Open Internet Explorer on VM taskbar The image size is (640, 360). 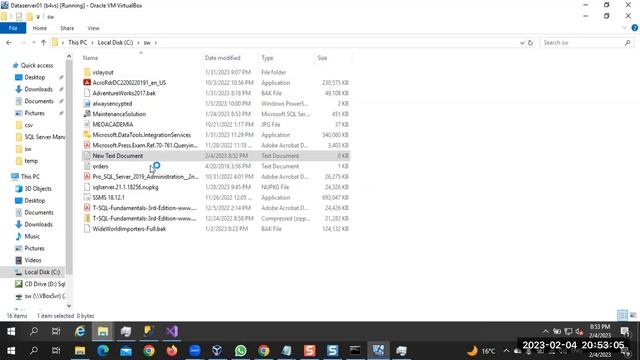pos(80,331)
